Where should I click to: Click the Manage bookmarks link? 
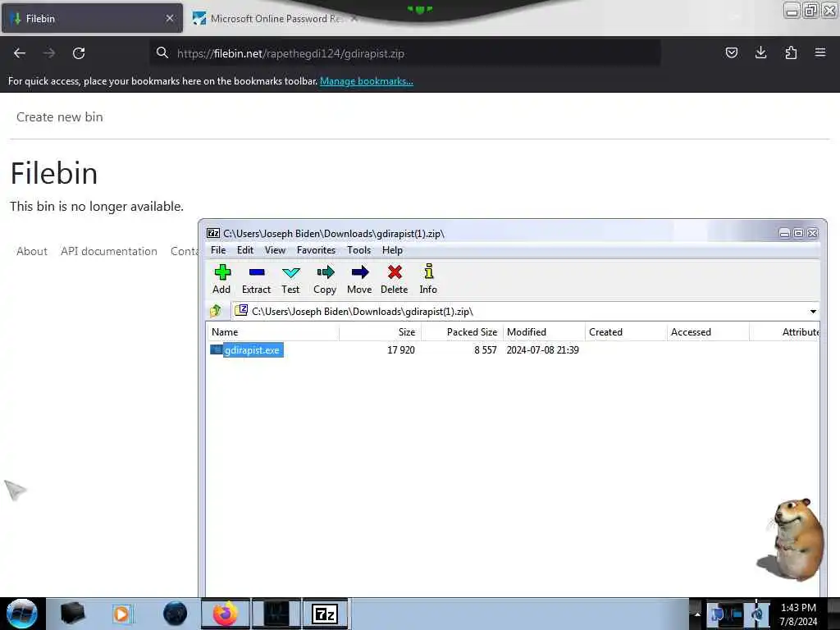coord(367,81)
